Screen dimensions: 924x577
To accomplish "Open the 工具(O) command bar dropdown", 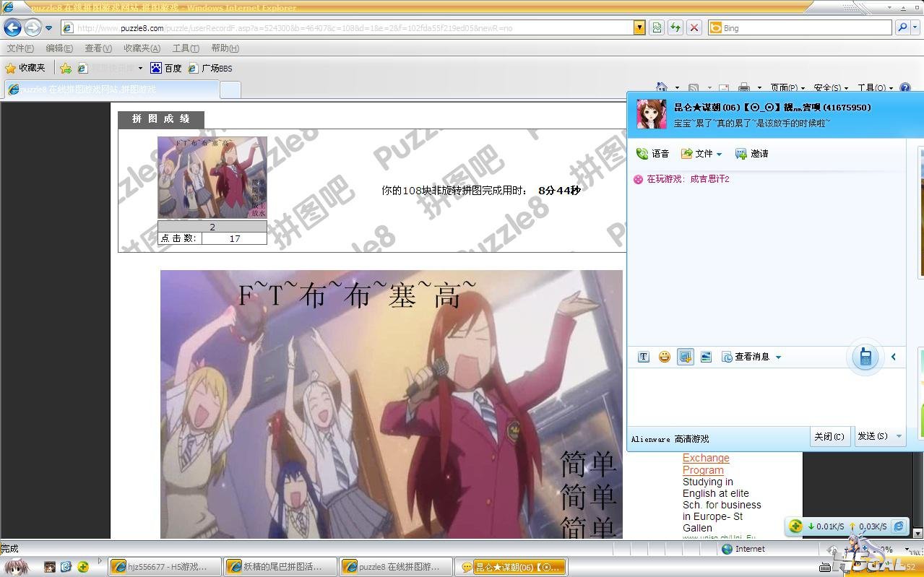I will pyautogui.click(x=875, y=88).
